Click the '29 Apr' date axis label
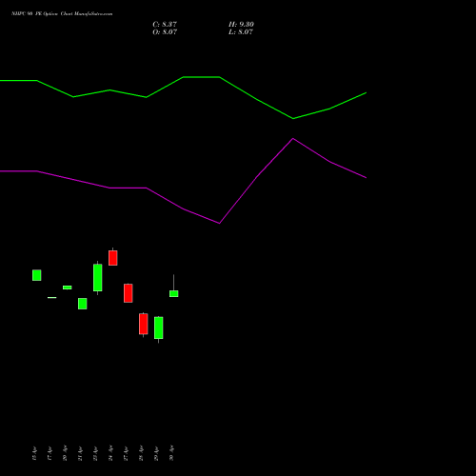The image size is (476, 476). click(x=156, y=453)
